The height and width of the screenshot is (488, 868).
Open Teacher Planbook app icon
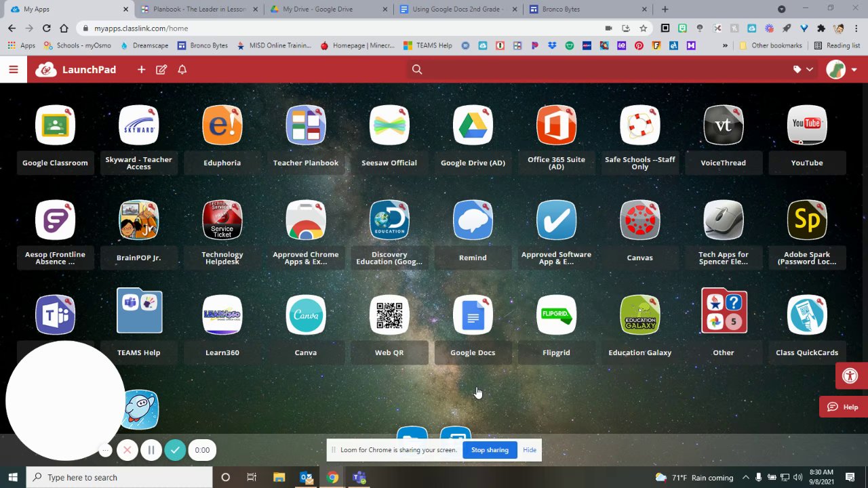[306, 125]
